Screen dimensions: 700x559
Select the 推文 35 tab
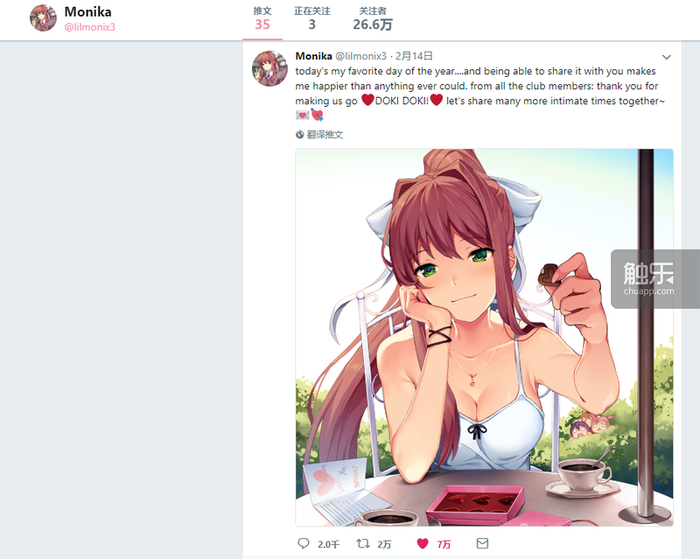tap(262, 19)
